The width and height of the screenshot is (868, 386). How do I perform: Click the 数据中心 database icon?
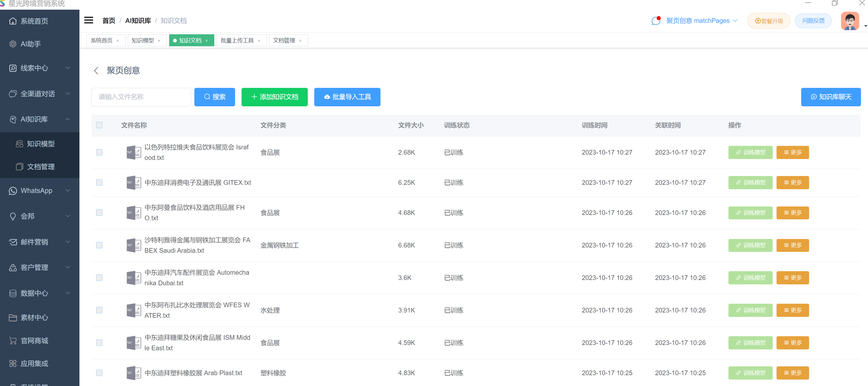[13, 293]
